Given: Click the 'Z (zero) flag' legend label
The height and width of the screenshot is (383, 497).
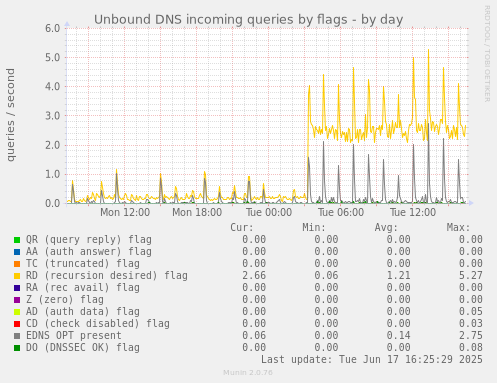Looking at the screenshot, I should coord(65,300).
